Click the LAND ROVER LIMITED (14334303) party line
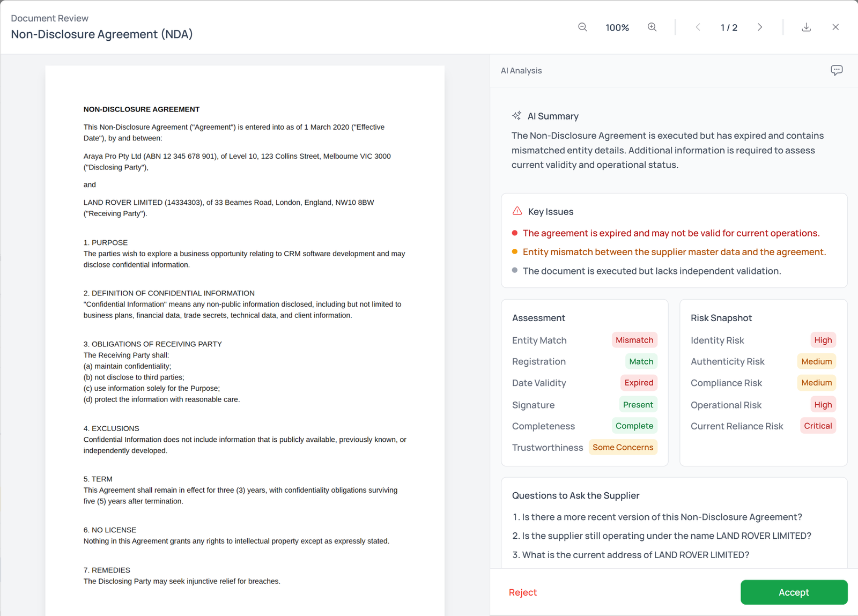The height and width of the screenshot is (616, 858). (x=228, y=208)
